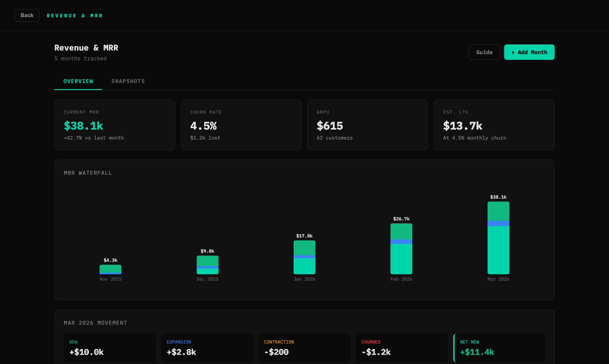Click the Back button
Image resolution: width=609 pixels, height=364 pixels.
(x=27, y=15)
